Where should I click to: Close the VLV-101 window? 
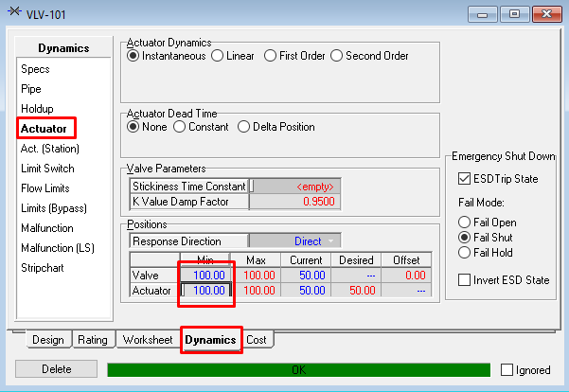547,14
